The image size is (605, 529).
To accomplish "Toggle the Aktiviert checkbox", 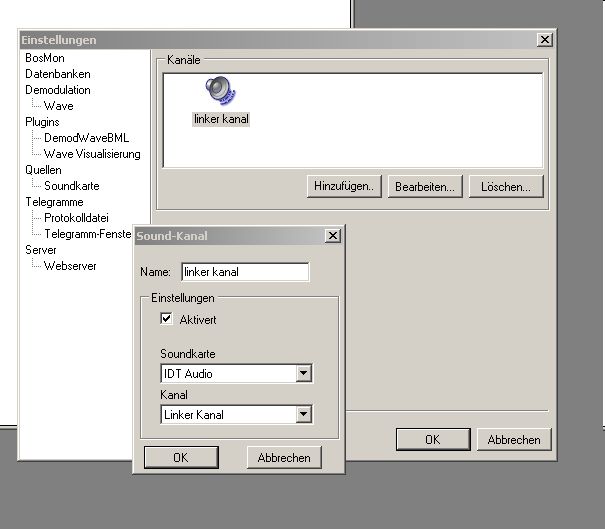I will pos(167,319).
